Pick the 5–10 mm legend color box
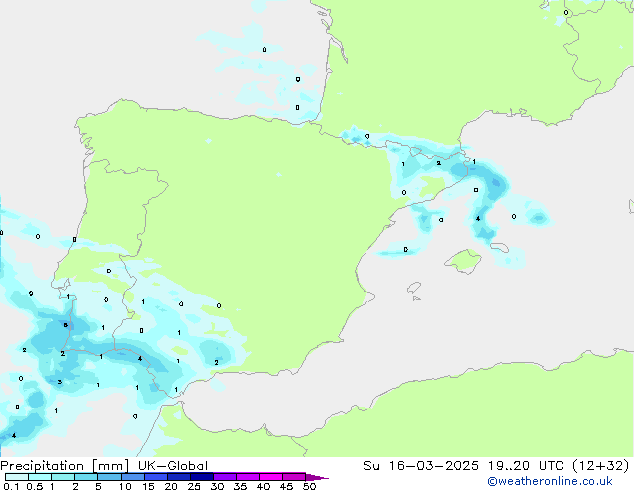The width and height of the screenshot is (634, 490). point(109,477)
